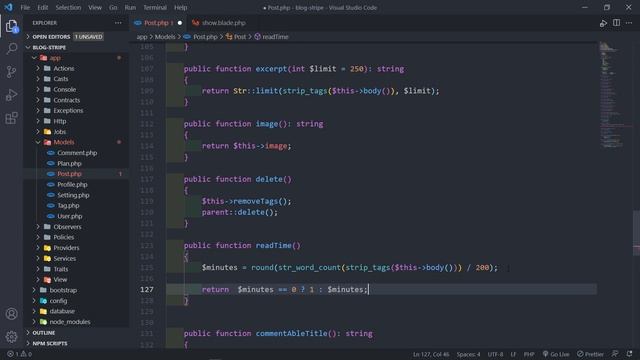Open Explorer Views and More Actions ellipsis
The image size is (640, 360).
click(x=118, y=23)
